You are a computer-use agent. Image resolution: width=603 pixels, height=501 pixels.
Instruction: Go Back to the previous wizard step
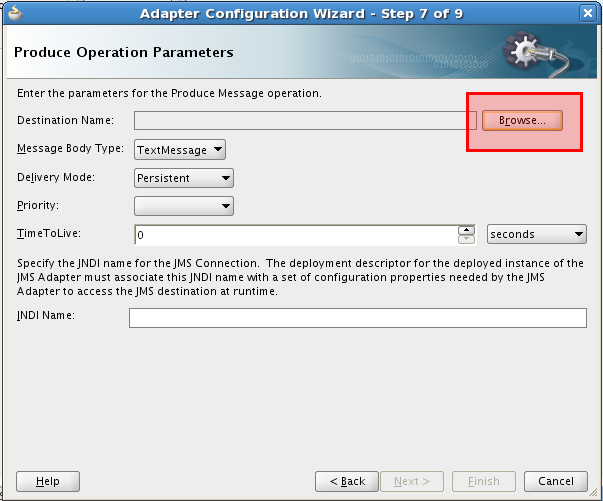coord(347,481)
